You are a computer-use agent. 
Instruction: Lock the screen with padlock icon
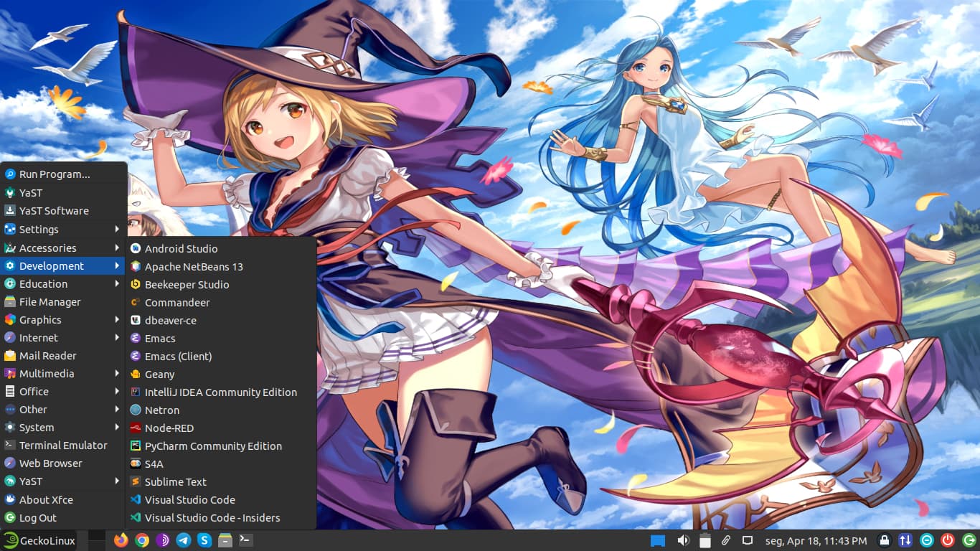[885, 540]
